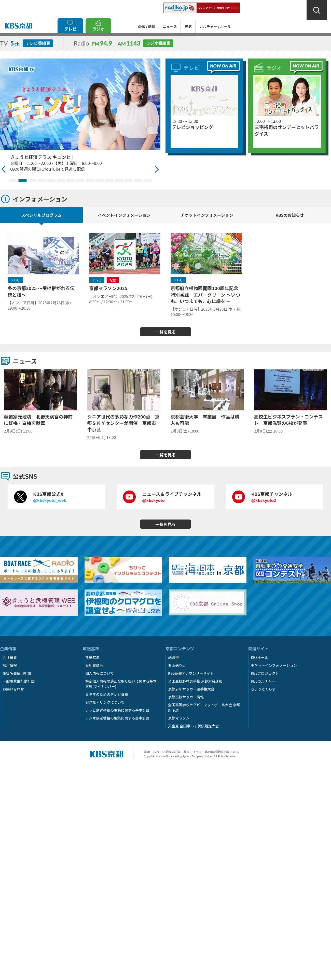Click 一覧を見る under インフォメーション
The height and width of the screenshot is (980, 331).
click(165, 332)
